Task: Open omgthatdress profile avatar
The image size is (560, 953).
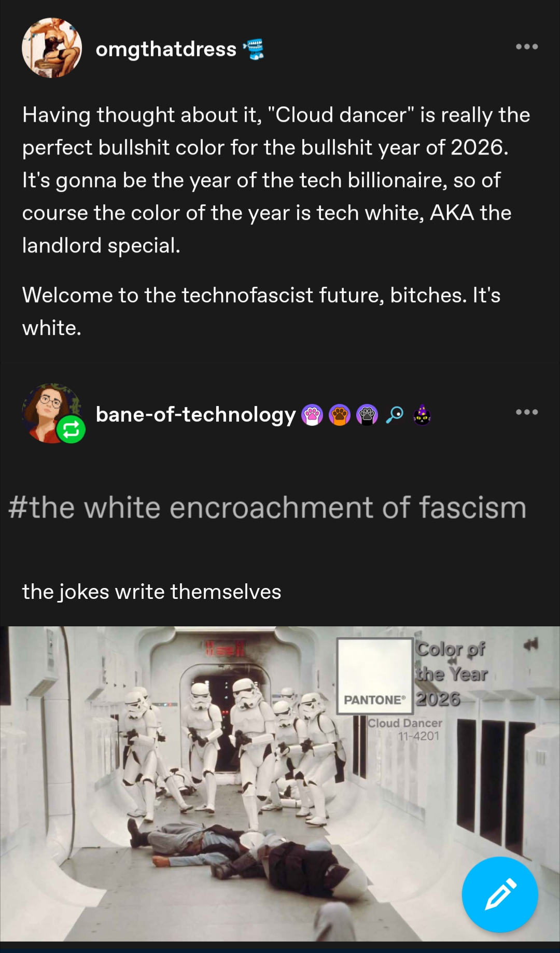Action: click(x=52, y=48)
